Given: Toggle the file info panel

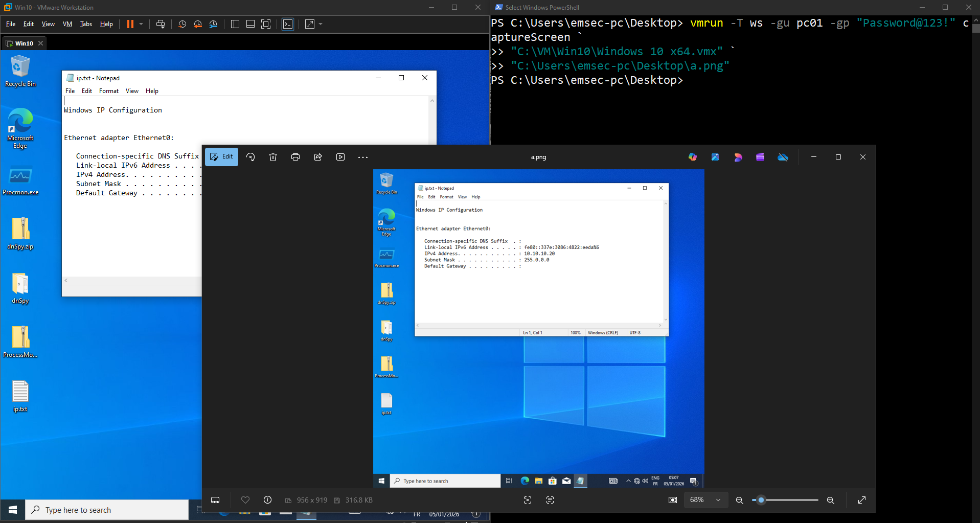Looking at the screenshot, I should pos(267,500).
